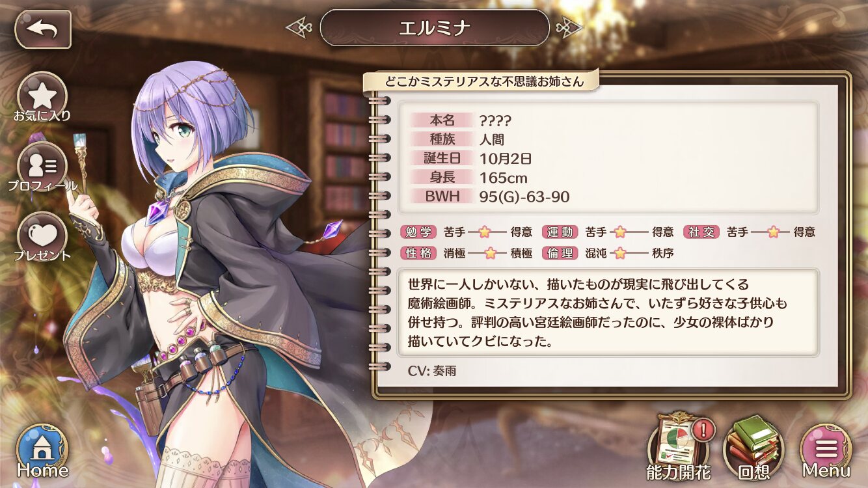
Task: Return to the Home screen
Action: [x=42, y=450]
